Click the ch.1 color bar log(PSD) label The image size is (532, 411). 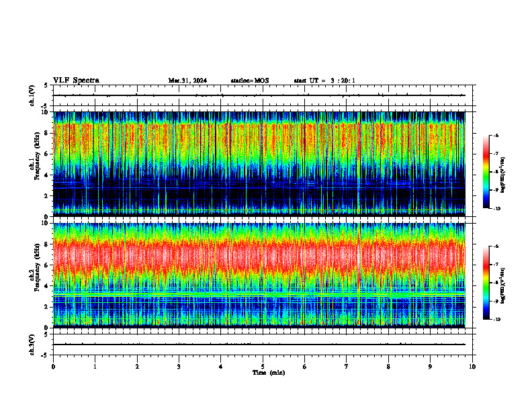click(x=502, y=175)
